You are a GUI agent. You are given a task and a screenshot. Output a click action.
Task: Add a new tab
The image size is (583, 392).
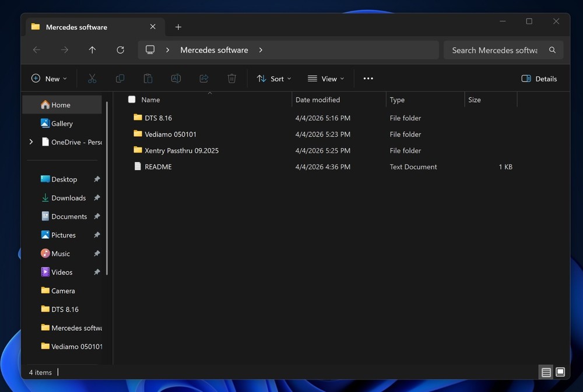click(x=178, y=27)
